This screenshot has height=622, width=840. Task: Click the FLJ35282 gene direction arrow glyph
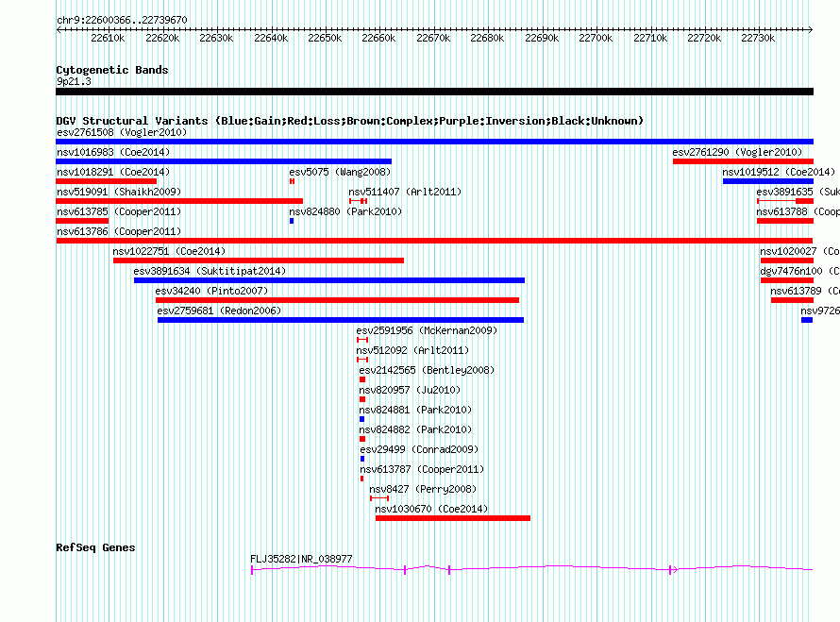673,569
